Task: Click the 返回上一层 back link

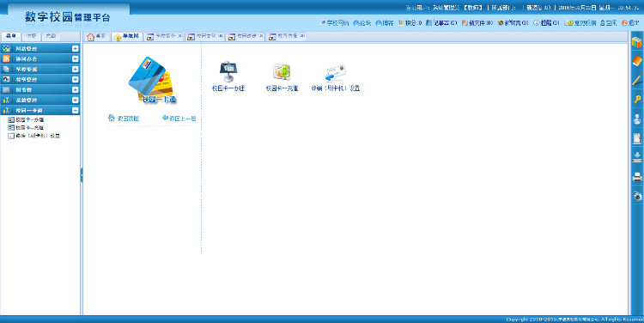Action: [x=179, y=119]
